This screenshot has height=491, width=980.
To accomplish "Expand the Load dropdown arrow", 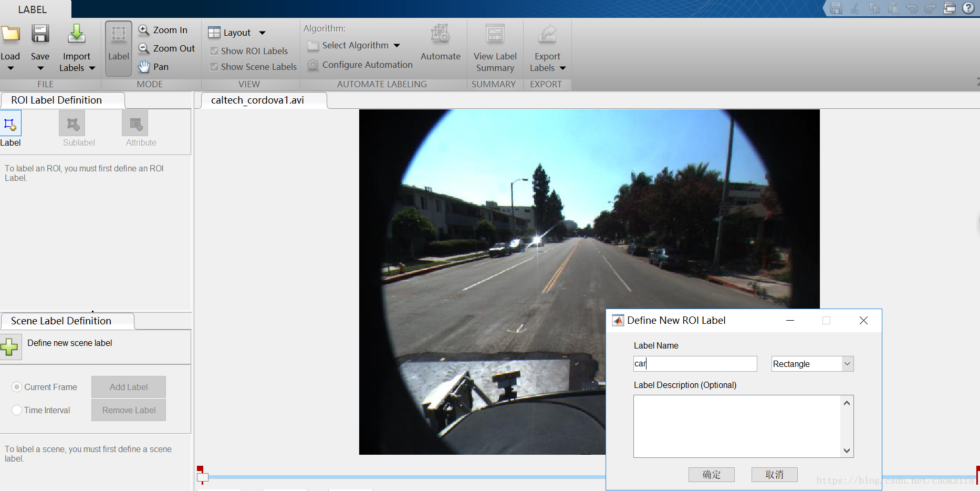I will [11, 68].
